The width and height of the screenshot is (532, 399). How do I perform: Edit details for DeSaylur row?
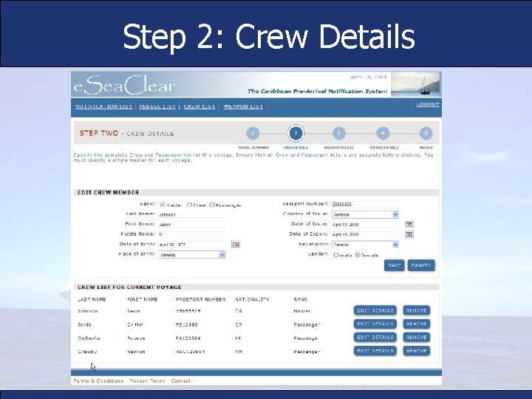[x=375, y=337]
